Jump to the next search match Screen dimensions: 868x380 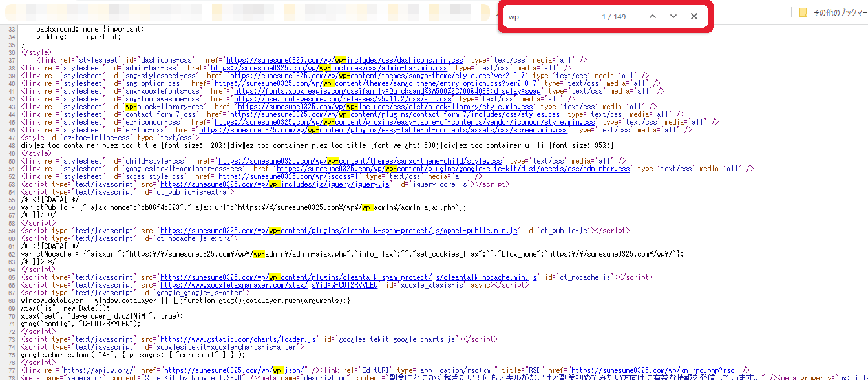(673, 16)
